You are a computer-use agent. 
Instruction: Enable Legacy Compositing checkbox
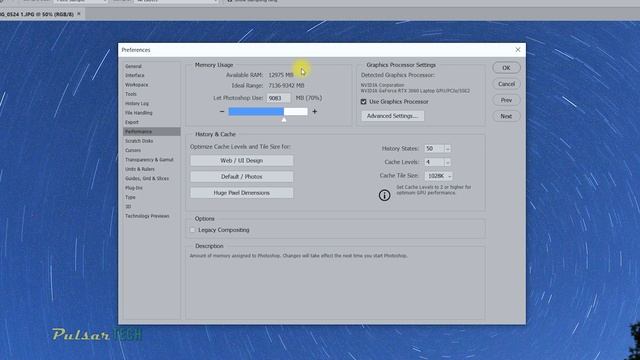click(193, 230)
